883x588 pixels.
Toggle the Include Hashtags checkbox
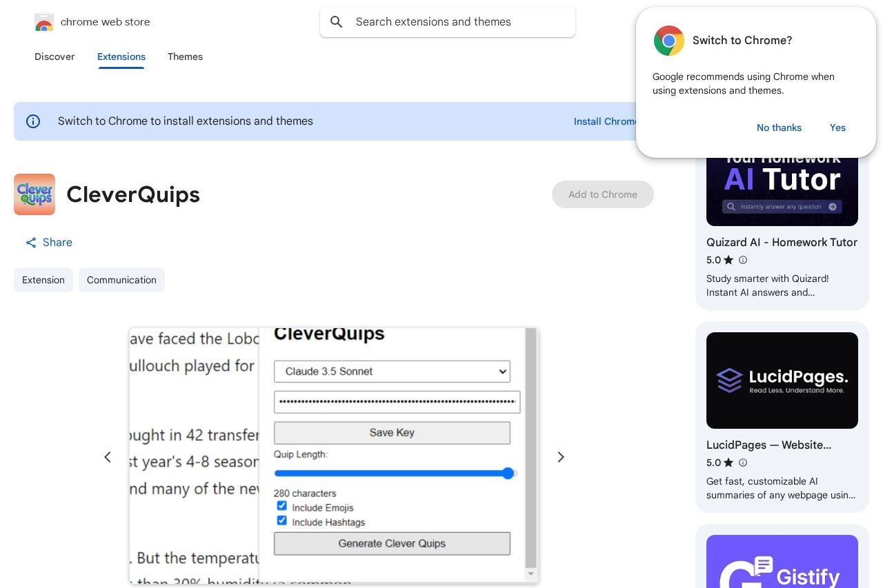tap(282, 520)
